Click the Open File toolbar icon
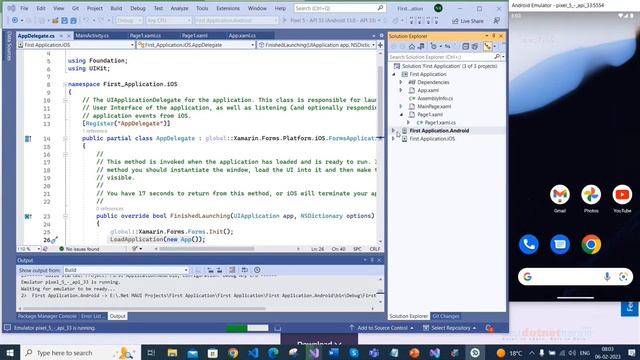The height and width of the screenshot is (360, 640). (x=55, y=20)
